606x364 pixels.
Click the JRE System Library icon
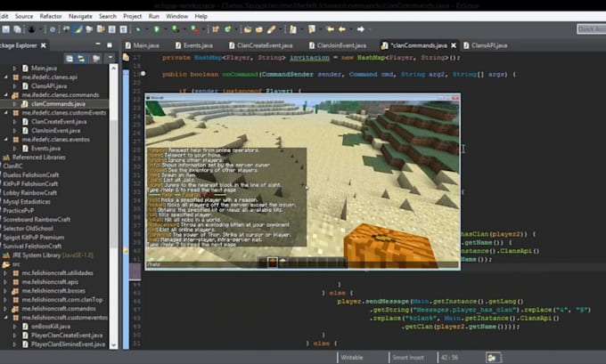tap(6, 255)
